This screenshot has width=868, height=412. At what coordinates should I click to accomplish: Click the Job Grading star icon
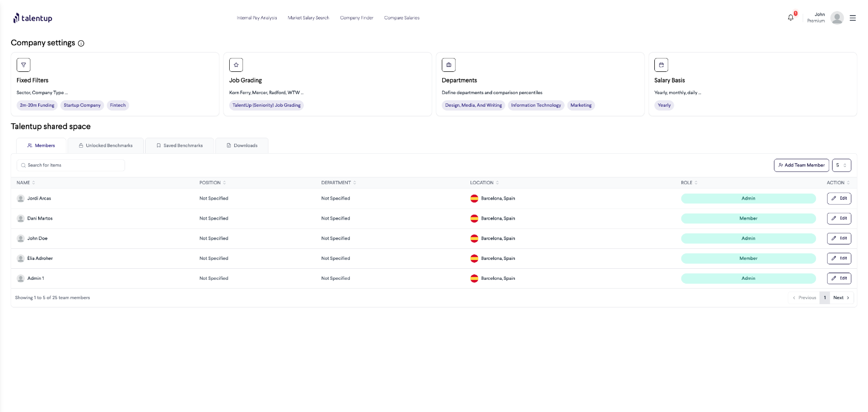click(x=236, y=65)
